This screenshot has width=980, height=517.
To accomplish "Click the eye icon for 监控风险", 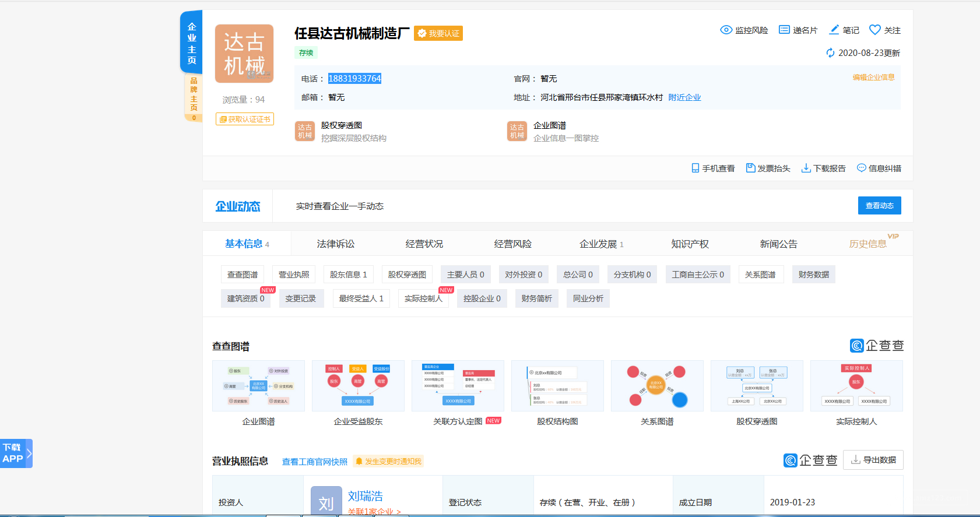I will [x=726, y=30].
